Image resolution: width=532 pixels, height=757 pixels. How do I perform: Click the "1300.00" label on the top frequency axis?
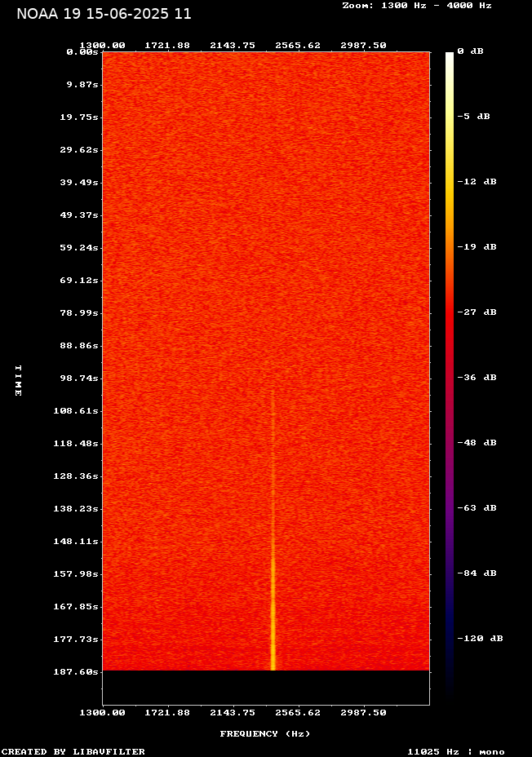click(102, 45)
